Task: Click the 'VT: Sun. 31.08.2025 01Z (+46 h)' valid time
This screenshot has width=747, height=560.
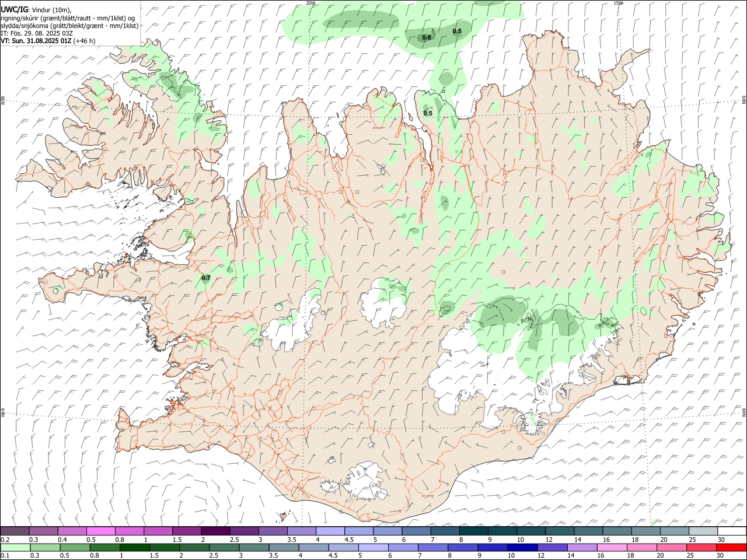Action: (48, 41)
